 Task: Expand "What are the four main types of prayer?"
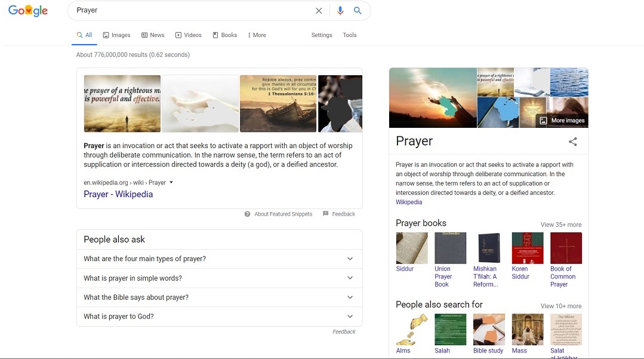point(219,259)
